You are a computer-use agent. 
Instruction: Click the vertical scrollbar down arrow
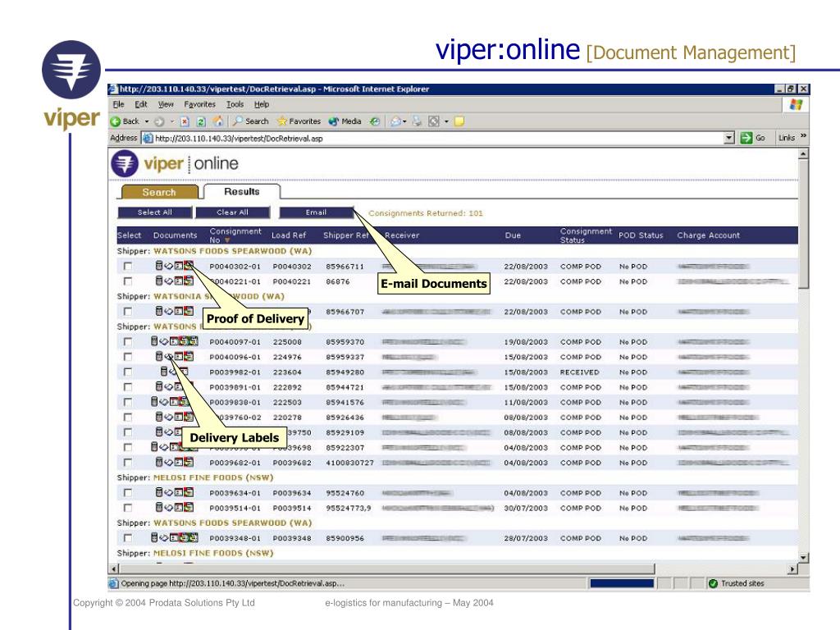coord(803,558)
